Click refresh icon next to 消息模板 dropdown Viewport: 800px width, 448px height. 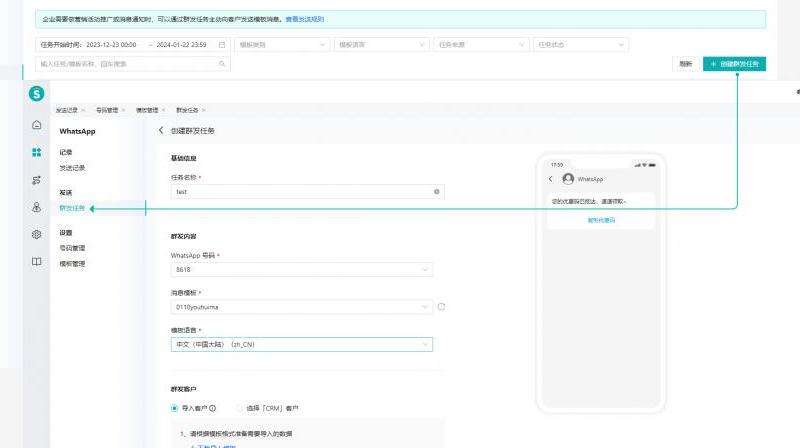441,307
